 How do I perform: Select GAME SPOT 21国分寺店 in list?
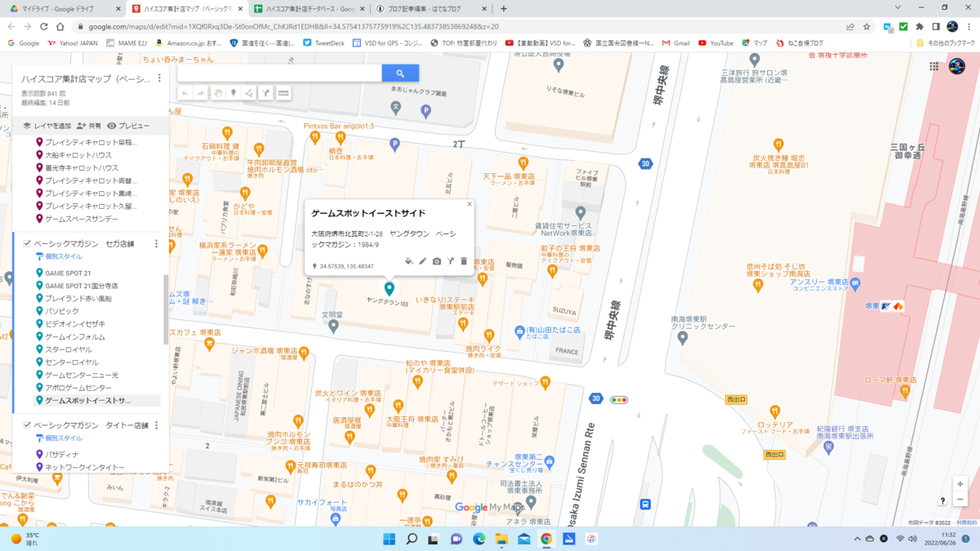tap(81, 286)
